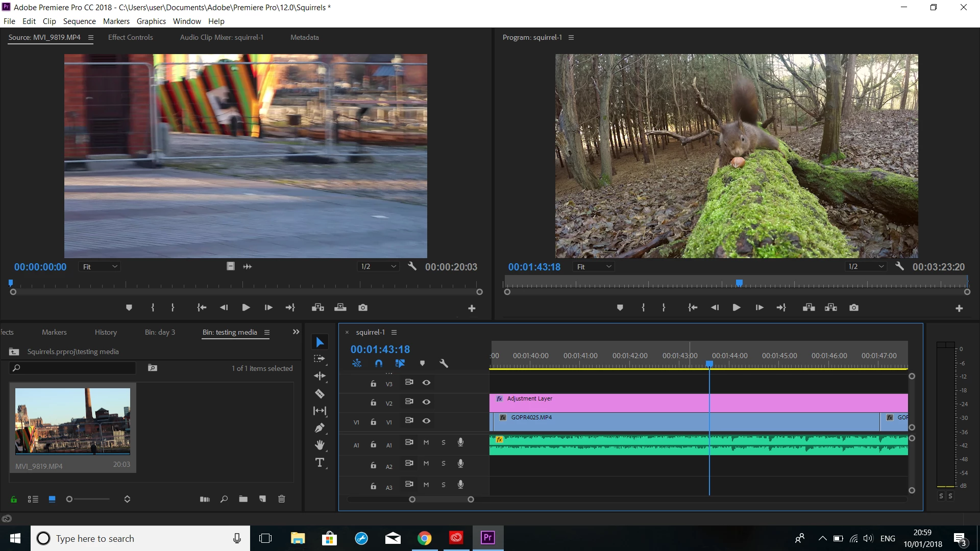Select the Hand tool

click(320, 445)
